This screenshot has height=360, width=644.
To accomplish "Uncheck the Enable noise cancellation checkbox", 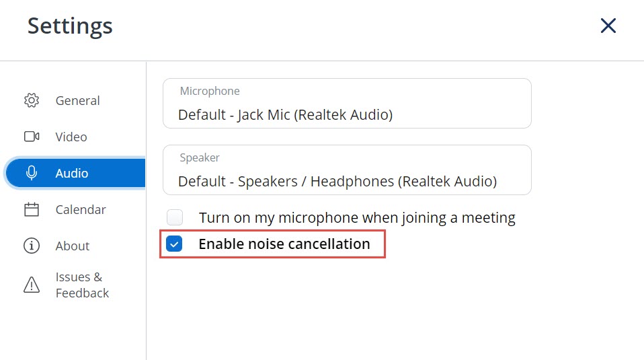I will click(174, 244).
